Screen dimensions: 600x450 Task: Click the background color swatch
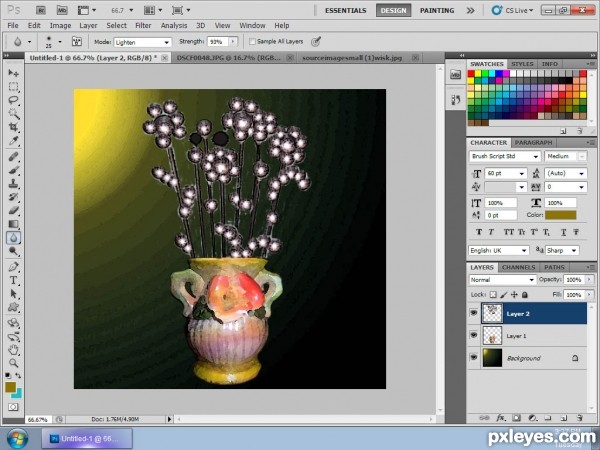click(x=19, y=393)
